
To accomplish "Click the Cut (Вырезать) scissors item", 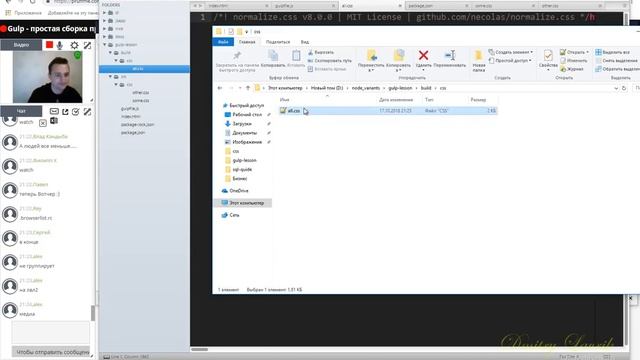I will (x=321, y=52).
